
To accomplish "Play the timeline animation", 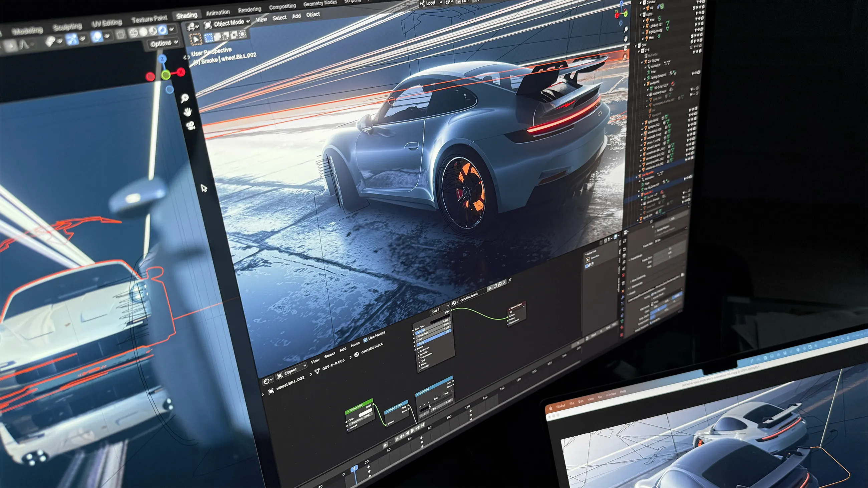I will tap(412, 431).
